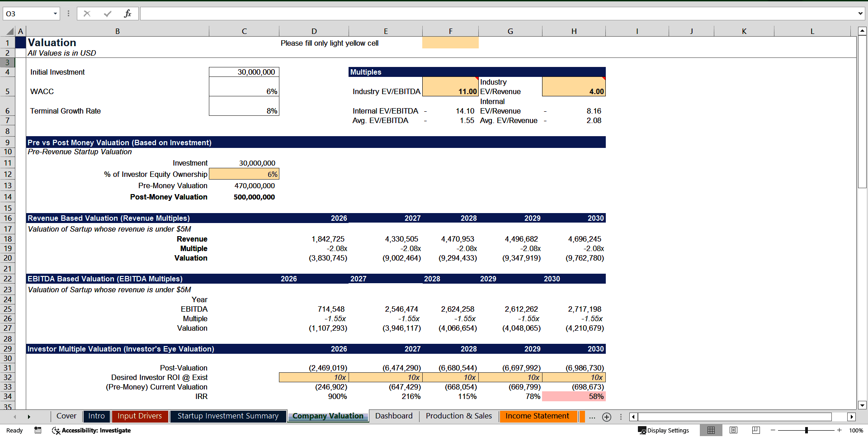This screenshot has height=437, width=868.
Task: Switch to Page Break Preview icon
Action: 755,430
